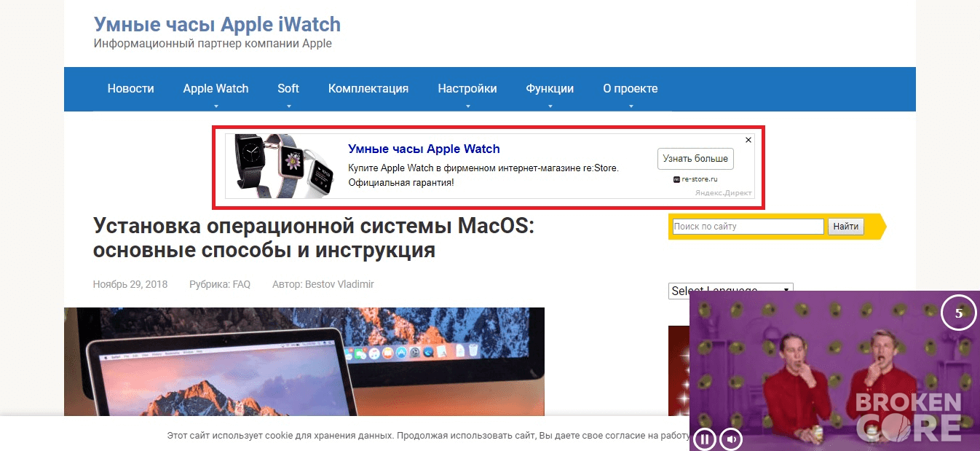
Task: Click the article headline about MacOS installation
Action: (314, 238)
